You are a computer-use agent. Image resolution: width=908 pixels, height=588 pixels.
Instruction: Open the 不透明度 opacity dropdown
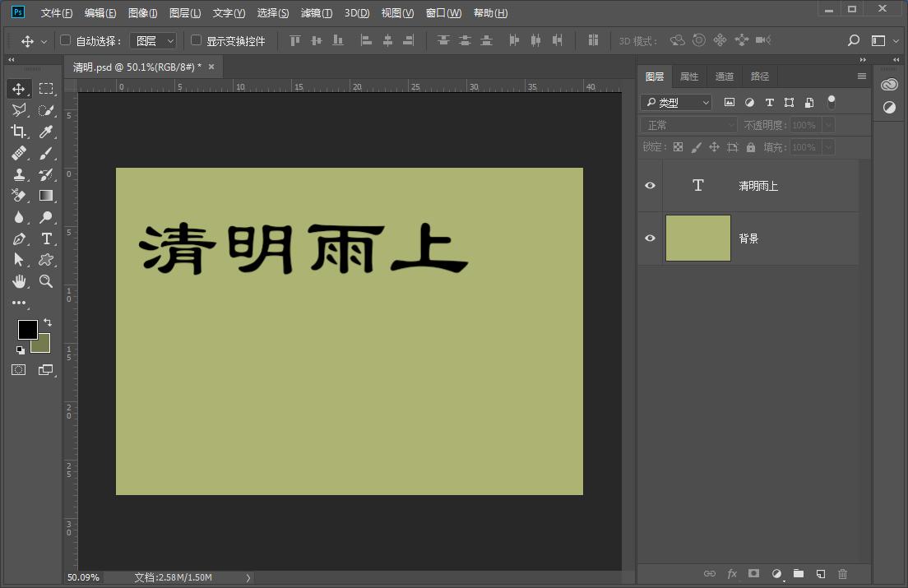click(827, 124)
